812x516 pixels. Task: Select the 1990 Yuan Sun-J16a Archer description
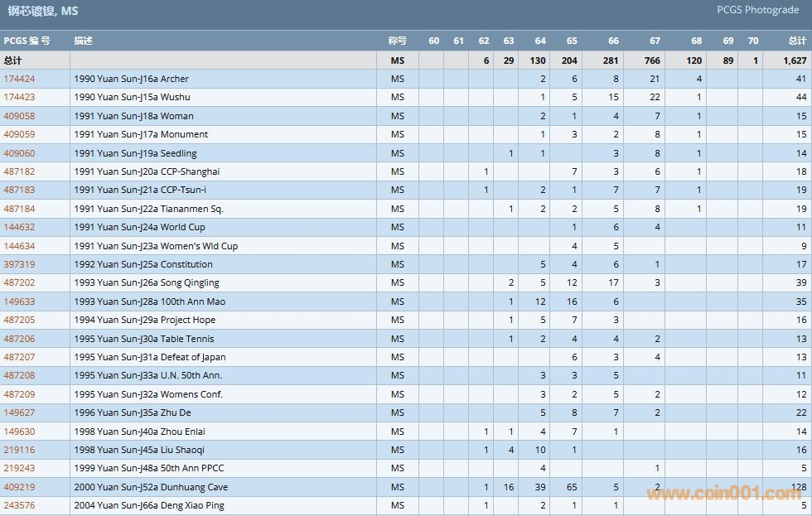[131, 79]
